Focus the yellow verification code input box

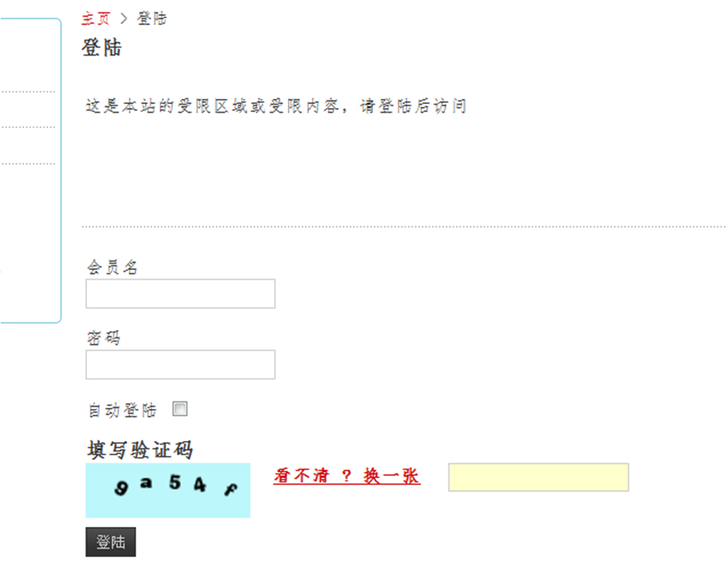tap(538, 477)
